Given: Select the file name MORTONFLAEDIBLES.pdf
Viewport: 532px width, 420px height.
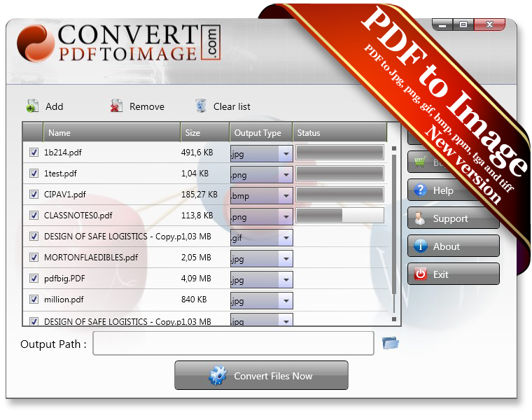Looking at the screenshot, I should point(91,258).
